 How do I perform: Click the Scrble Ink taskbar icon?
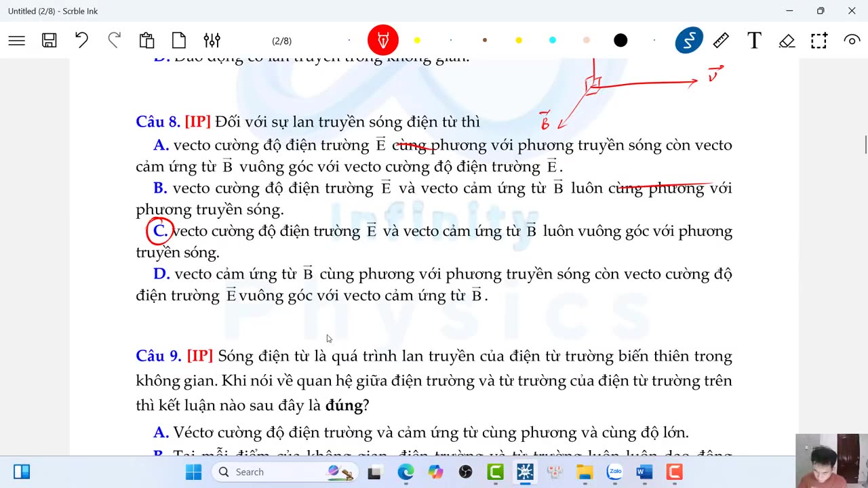click(x=525, y=472)
